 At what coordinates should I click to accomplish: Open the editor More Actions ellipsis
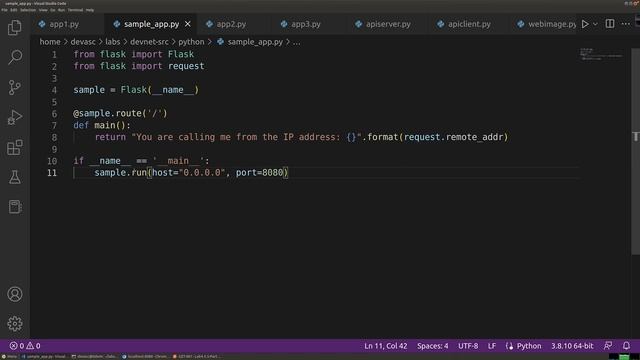[626, 24]
